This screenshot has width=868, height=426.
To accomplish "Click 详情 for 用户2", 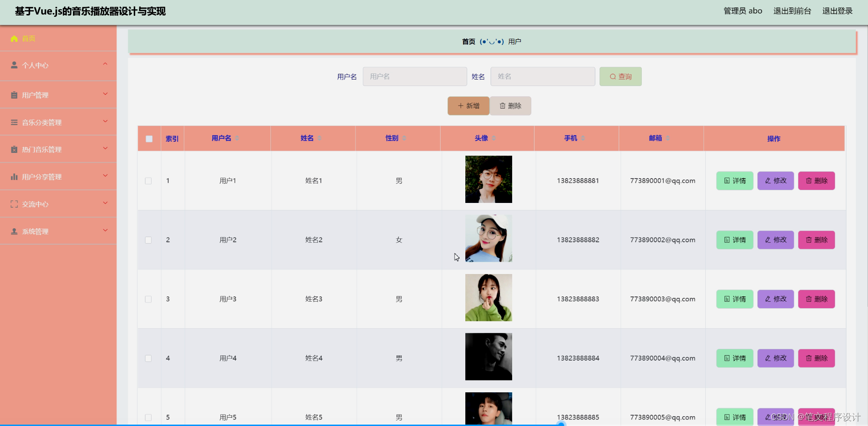I will (734, 239).
